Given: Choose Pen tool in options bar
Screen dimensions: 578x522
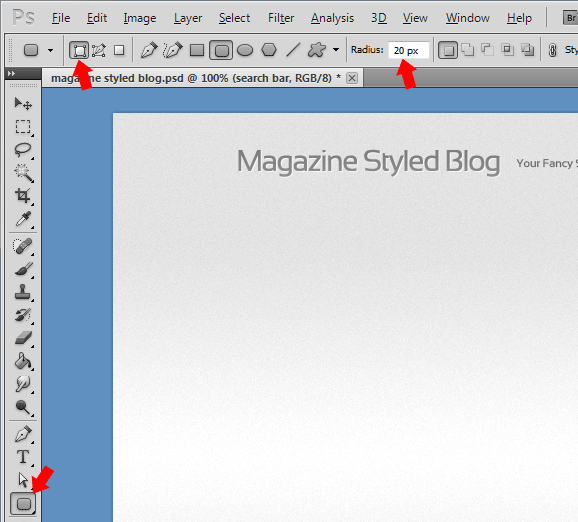Looking at the screenshot, I should tap(149, 50).
